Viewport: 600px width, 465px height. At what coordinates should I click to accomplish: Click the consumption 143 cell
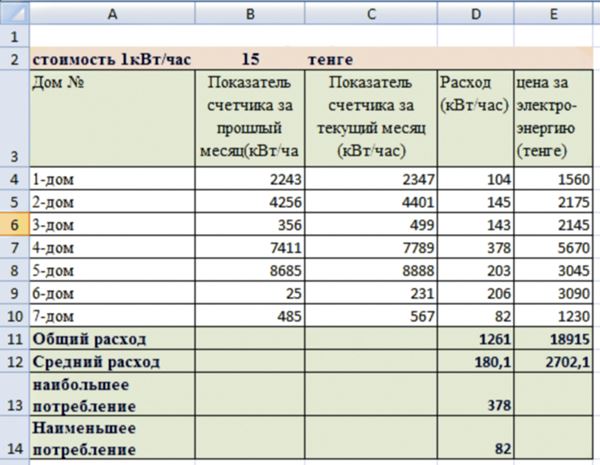pyautogui.click(x=476, y=225)
